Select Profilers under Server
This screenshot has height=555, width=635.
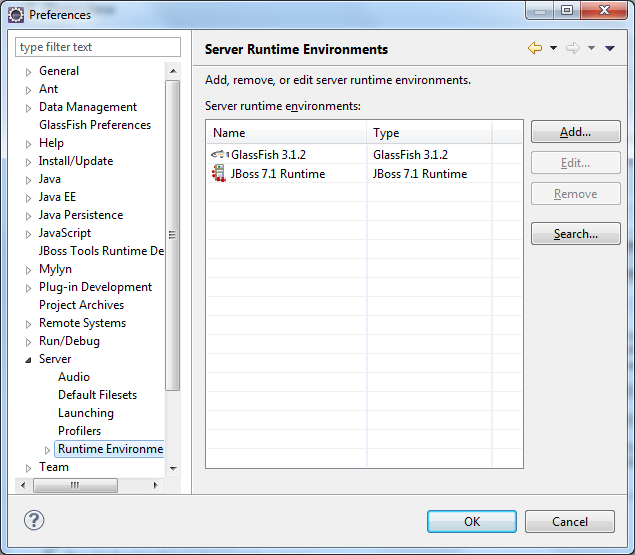[x=79, y=431]
